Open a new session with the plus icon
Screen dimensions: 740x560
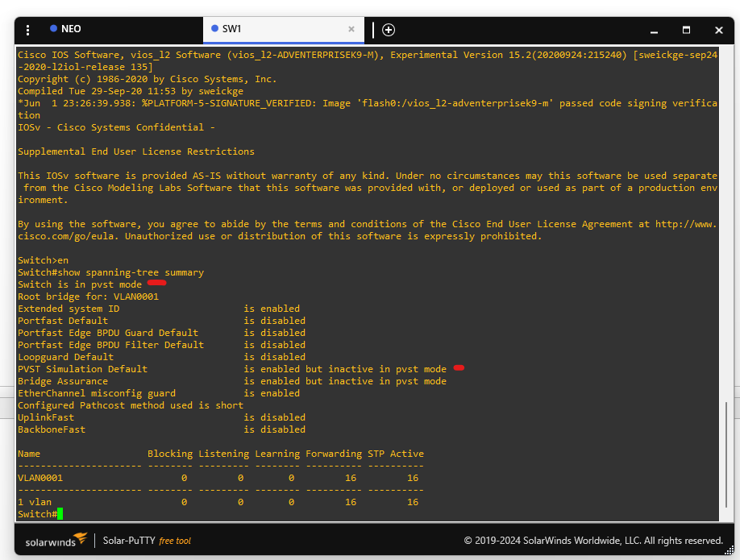pyautogui.click(x=389, y=30)
